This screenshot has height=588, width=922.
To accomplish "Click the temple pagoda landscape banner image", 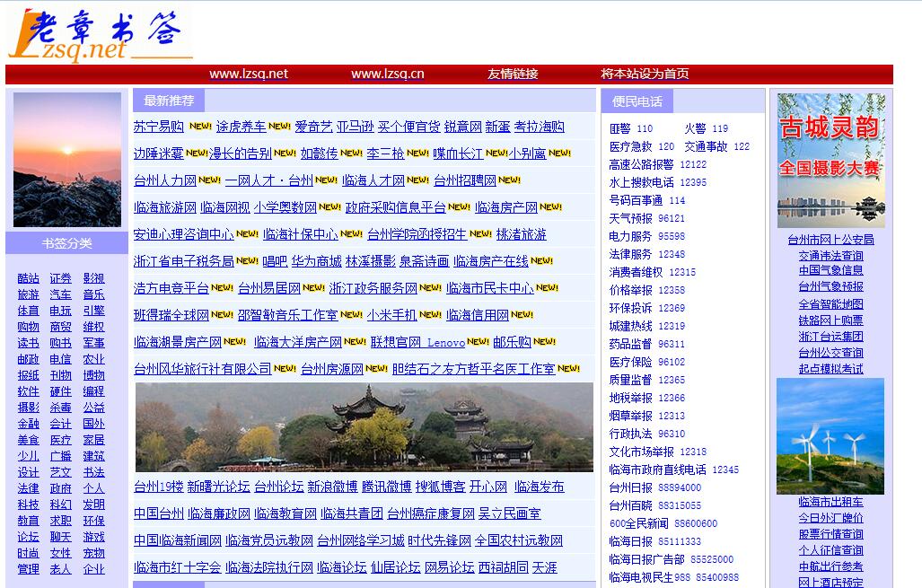I will click(364, 427).
